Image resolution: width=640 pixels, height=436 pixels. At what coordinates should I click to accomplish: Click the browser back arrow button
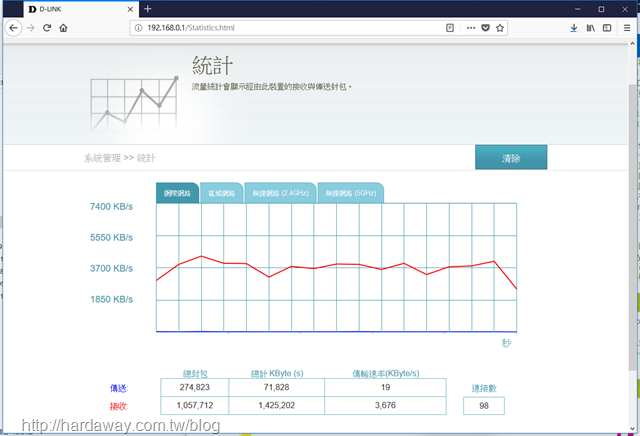[x=13, y=27]
